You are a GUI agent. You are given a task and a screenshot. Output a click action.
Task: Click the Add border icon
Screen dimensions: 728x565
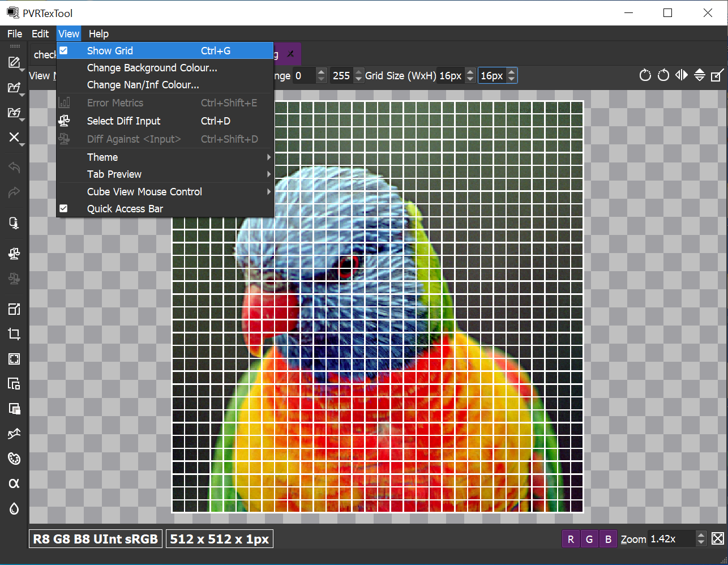pyautogui.click(x=14, y=358)
